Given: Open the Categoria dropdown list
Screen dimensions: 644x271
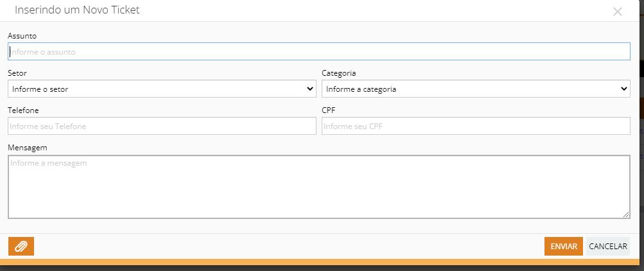Looking at the screenshot, I should click(x=476, y=89).
